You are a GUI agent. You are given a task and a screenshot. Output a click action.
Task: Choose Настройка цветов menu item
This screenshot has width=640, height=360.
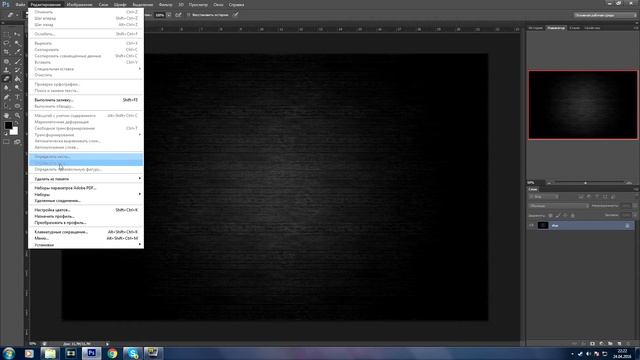[x=86, y=210]
